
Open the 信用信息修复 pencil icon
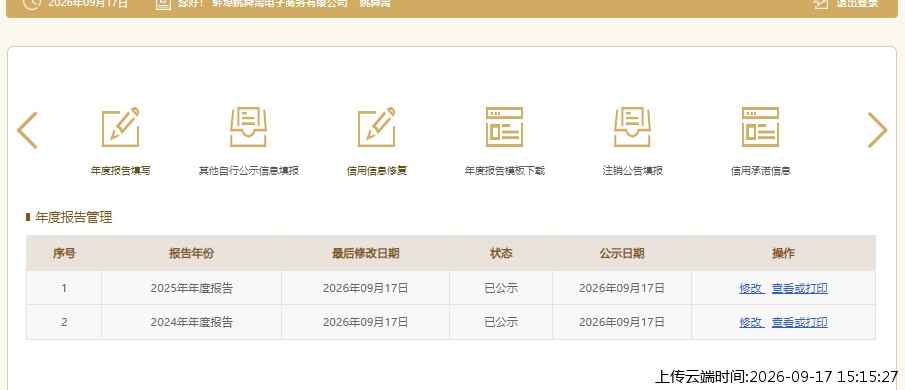tap(377, 127)
